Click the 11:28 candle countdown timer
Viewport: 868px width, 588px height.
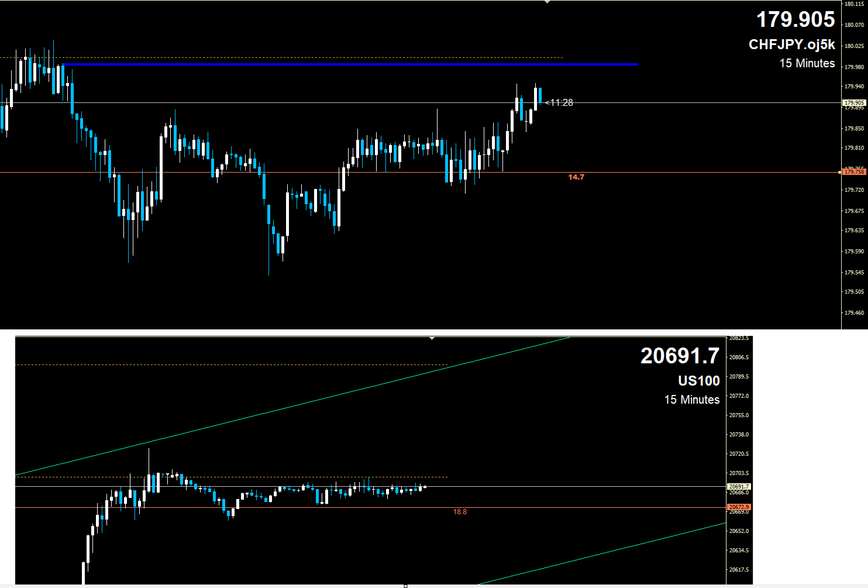tap(561, 103)
